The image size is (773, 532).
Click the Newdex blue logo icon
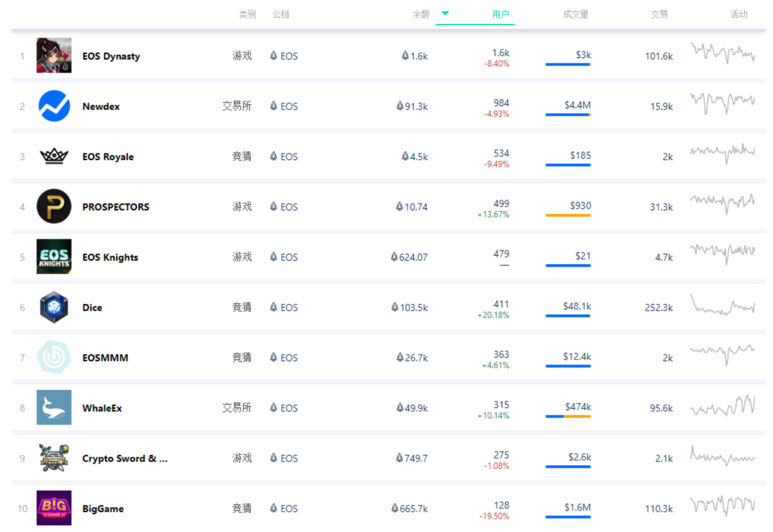point(54,106)
